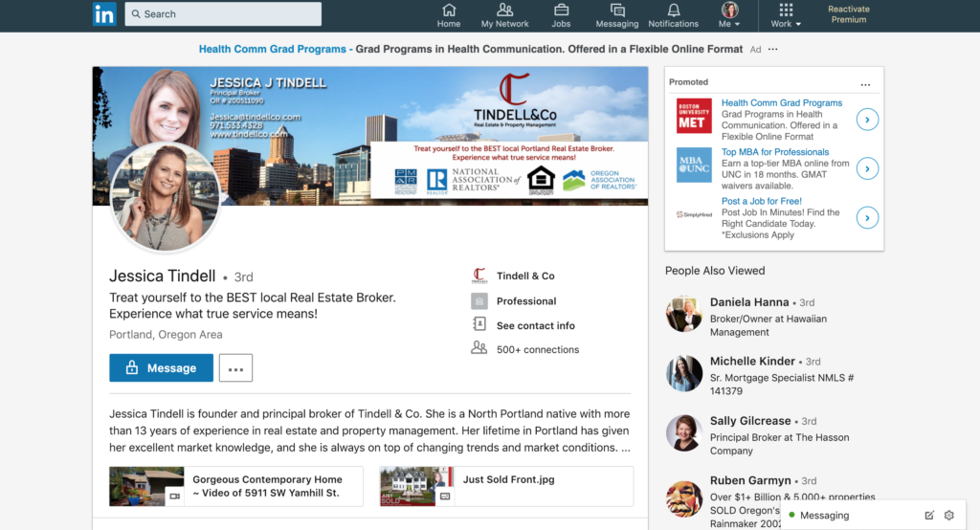This screenshot has width=980, height=530.
Task: Open Michelle Kinder's profile name
Action: pyautogui.click(x=752, y=362)
